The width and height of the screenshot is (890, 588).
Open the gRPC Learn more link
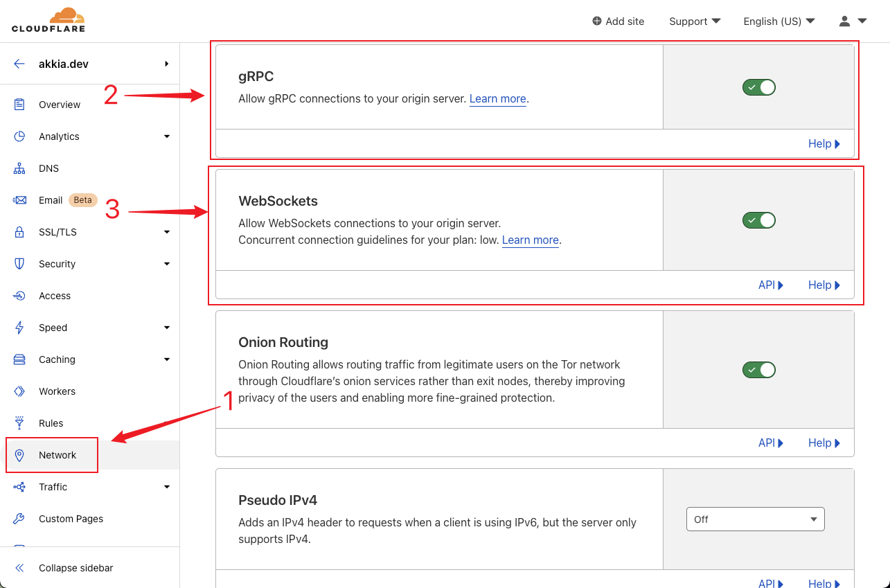[497, 99]
